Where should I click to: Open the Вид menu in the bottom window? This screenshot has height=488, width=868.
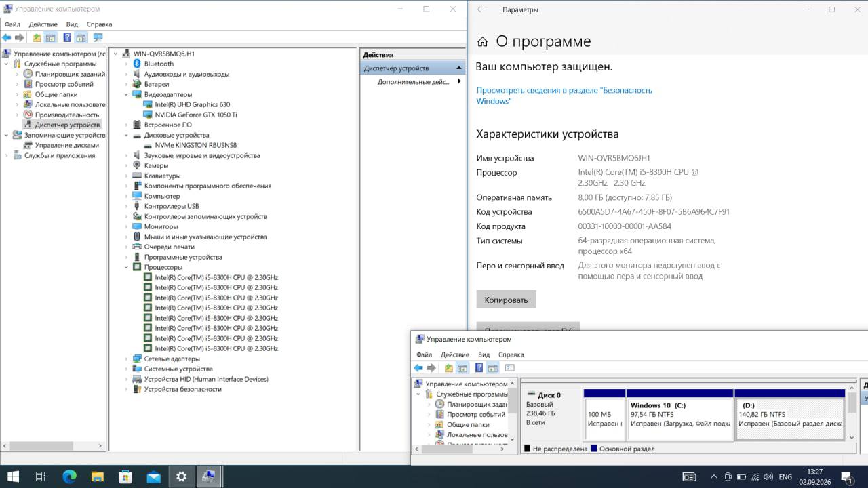484,354
